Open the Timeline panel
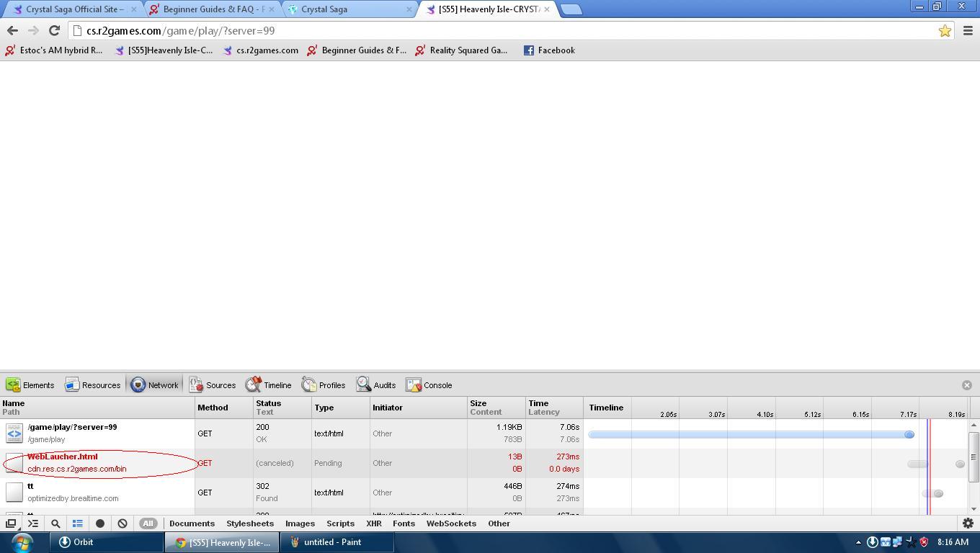 [x=269, y=385]
